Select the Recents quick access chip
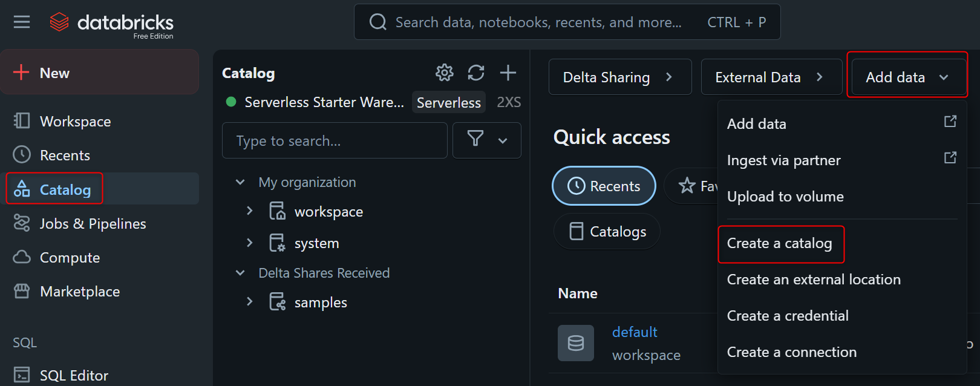This screenshot has height=386, width=980. 604,186
